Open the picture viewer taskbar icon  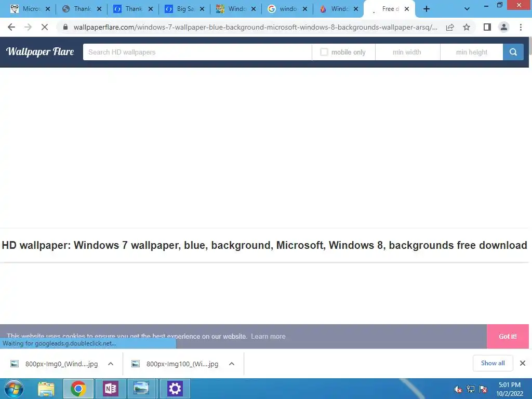point(141,389)
